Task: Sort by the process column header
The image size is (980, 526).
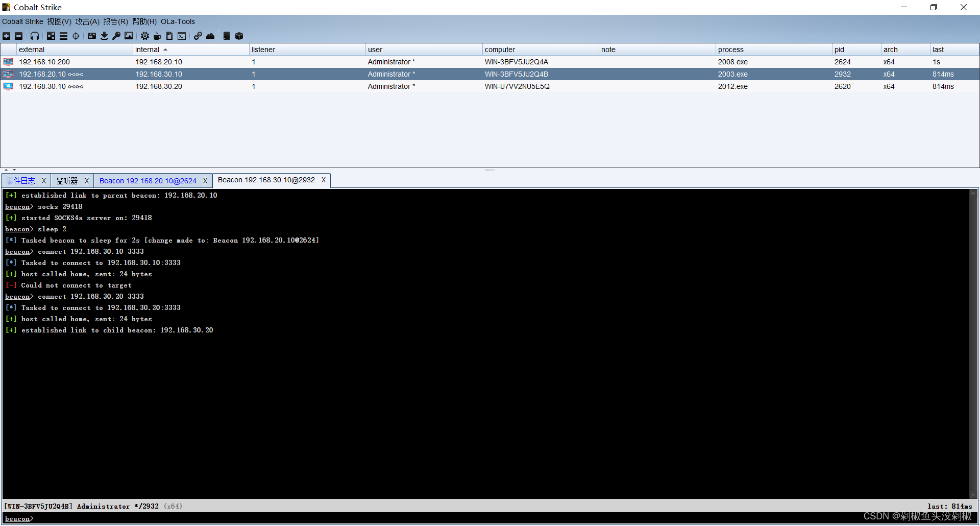Action: [x=774, y=50]
